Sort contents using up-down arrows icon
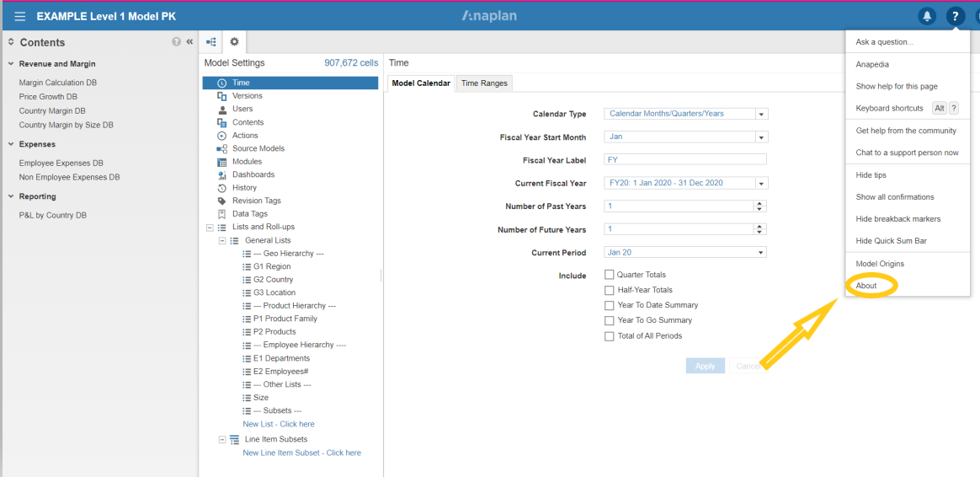Screen dimensions: 980x477 [x=11, y=42]
